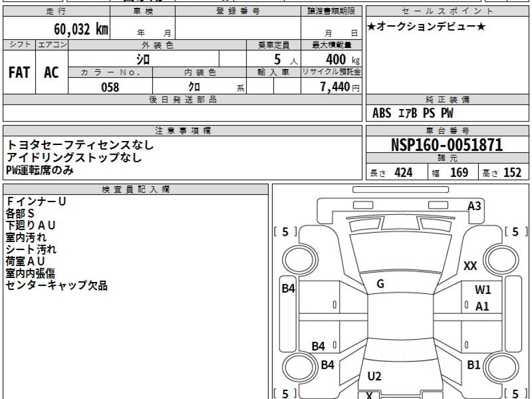Select chassis number NSP160-0051871
532x399 pixels.
click(x=447, y=145)
